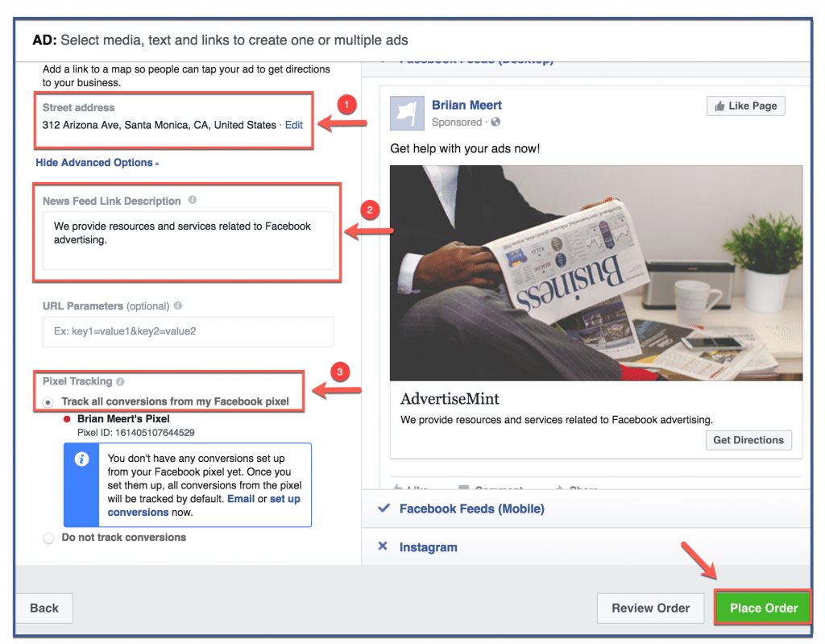Click the gray page profile placeholder icon
Screen dimensions: 825x644
click(407, 113)
